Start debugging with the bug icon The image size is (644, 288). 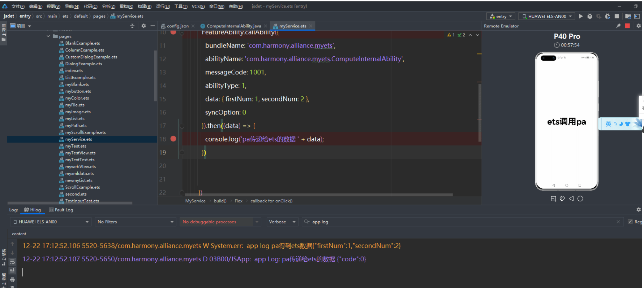click(x=590, y=16)
